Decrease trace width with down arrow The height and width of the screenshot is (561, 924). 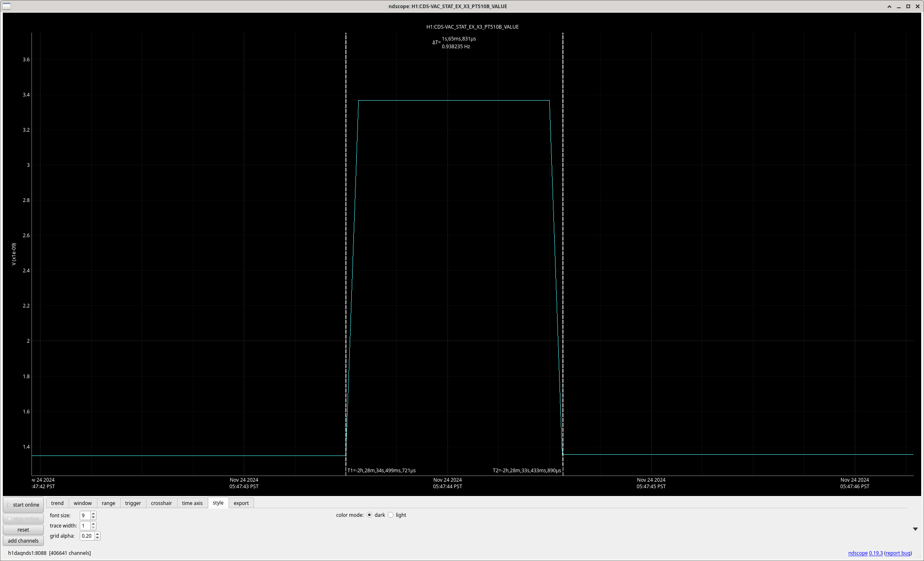tap(93, 528)
